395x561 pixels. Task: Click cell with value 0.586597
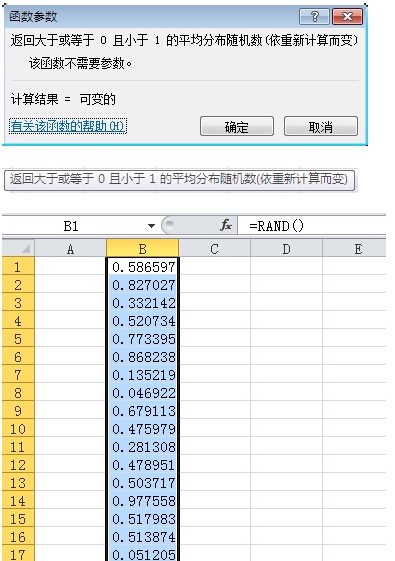(142, 266)
